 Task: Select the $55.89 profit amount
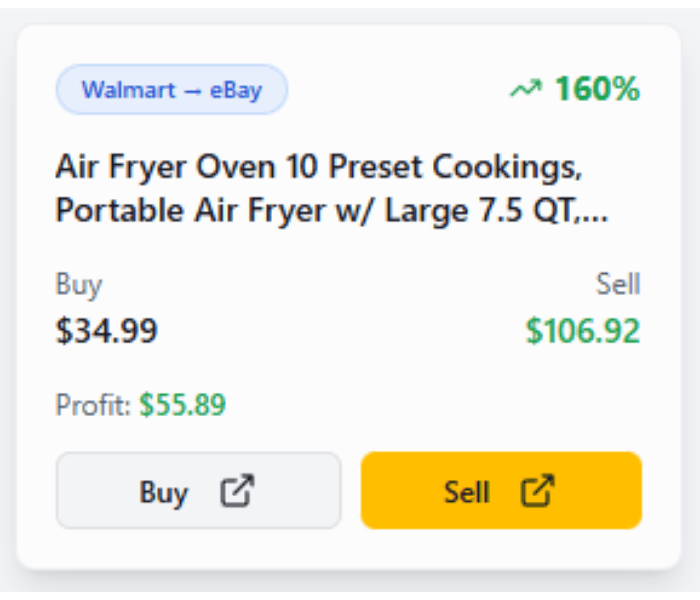click(x=182, y=405)
